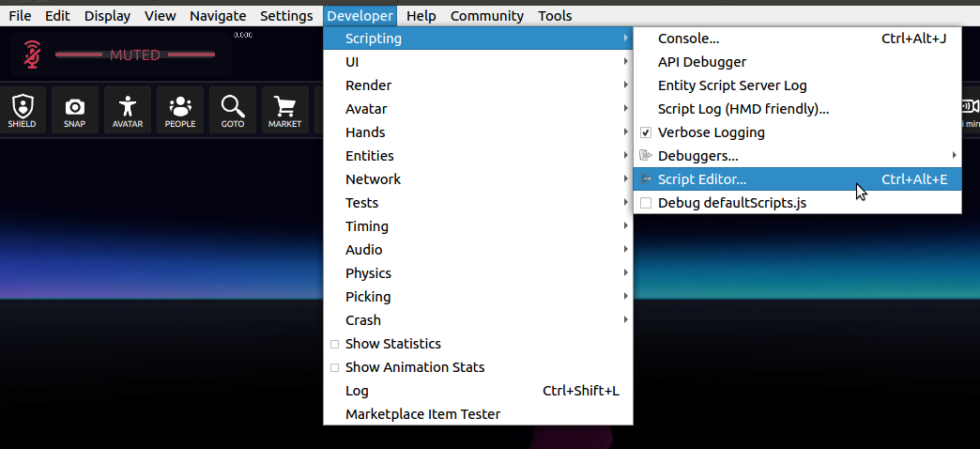Open the Navigate menu

[x=218, y=16]
